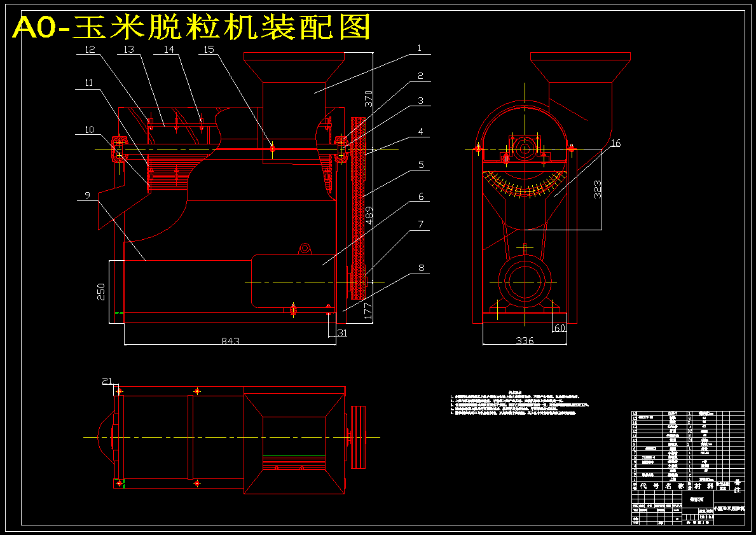The image size is (756, 535).
Task: Click the horizontal dimension value 336
Action: click(525, 340)
